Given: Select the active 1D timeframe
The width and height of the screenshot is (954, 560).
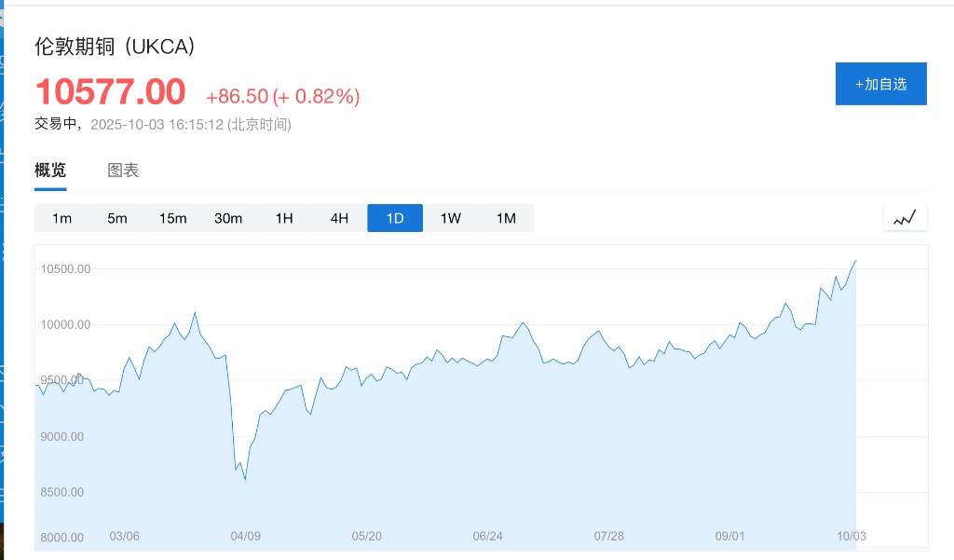Looking at the screenshot, I should (x=395, y=218).
